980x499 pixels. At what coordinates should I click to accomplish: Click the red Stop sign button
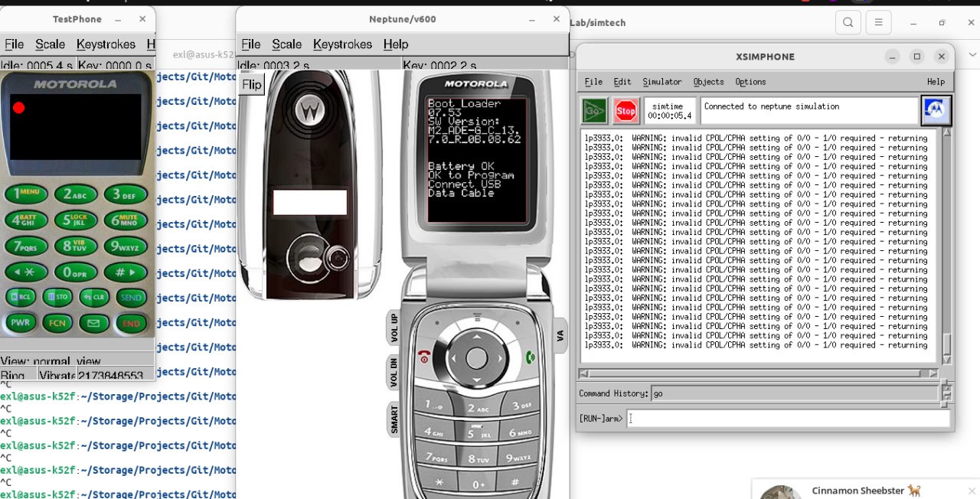(626, 111)
